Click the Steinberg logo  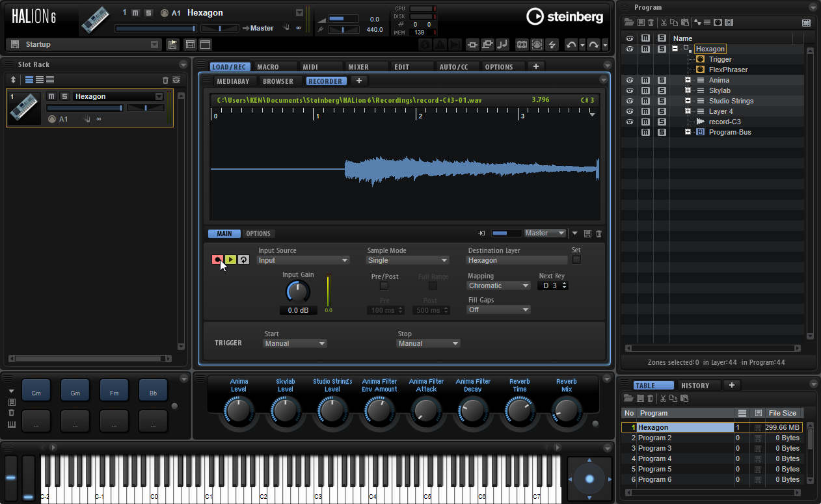pyautogui.click(x=565, y=17)
